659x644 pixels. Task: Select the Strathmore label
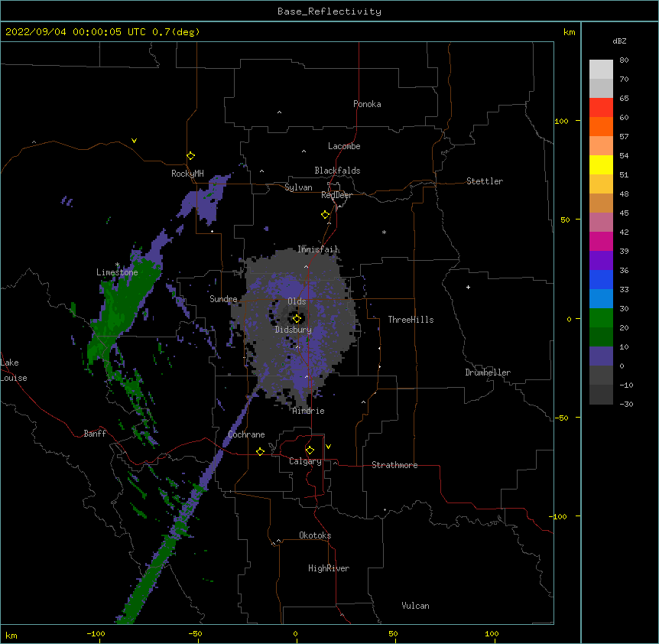tap(394, 465)
